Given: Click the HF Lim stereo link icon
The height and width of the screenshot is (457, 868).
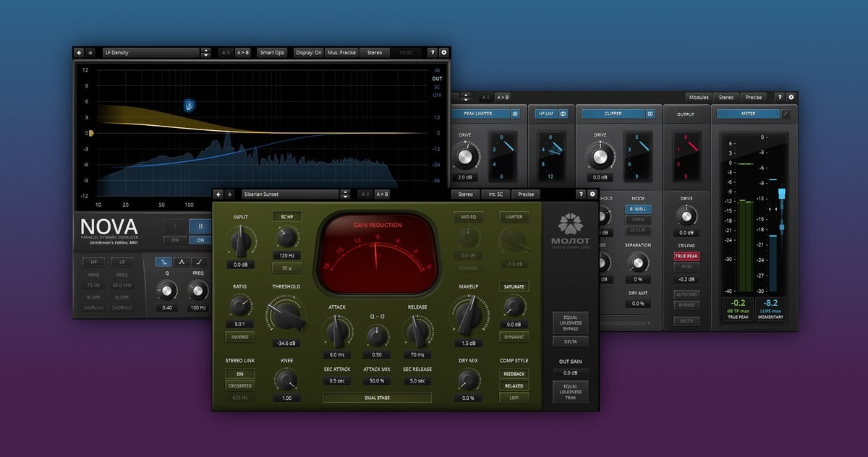Looking at the screenshot, I should tap(563, 114).
